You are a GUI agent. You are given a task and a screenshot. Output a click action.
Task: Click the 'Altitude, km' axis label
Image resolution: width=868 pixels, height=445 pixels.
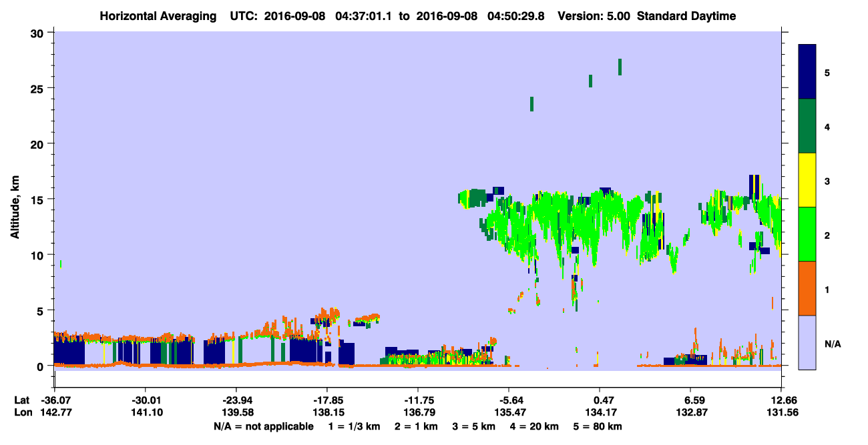pyautogui.click(x=15, y=209)
